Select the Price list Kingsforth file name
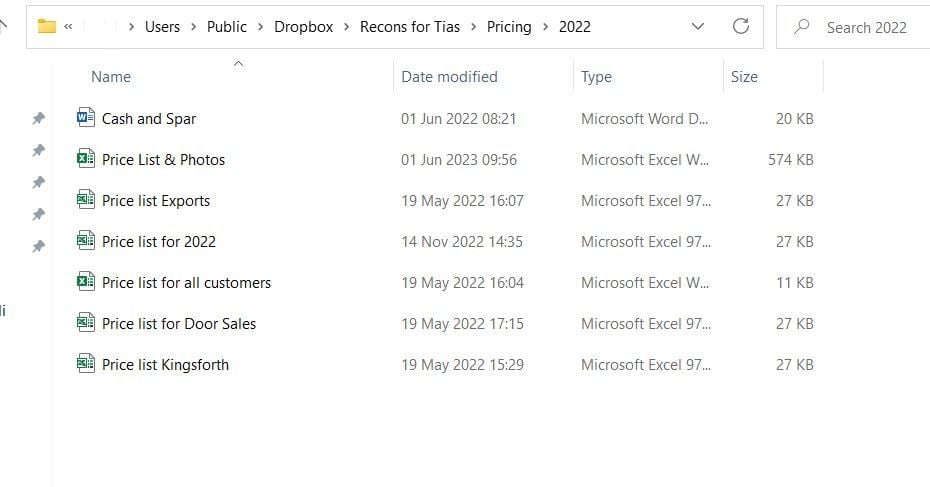This screenshot has height=487, width=930. coord(165,364)
